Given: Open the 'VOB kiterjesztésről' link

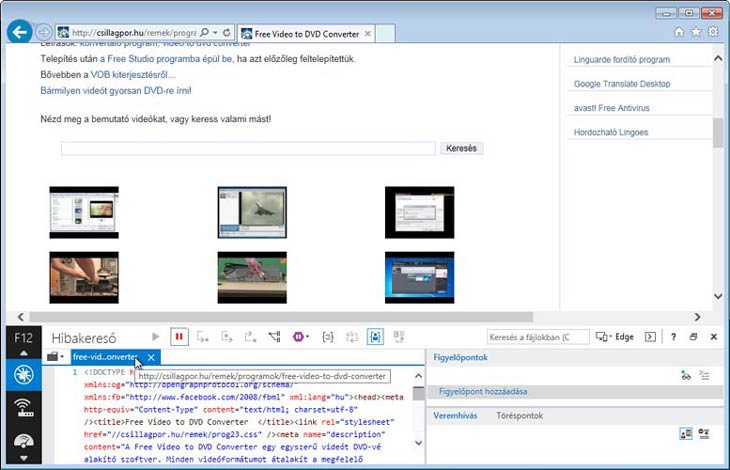Looking at the screenshot, I should [x=133, y=75].
